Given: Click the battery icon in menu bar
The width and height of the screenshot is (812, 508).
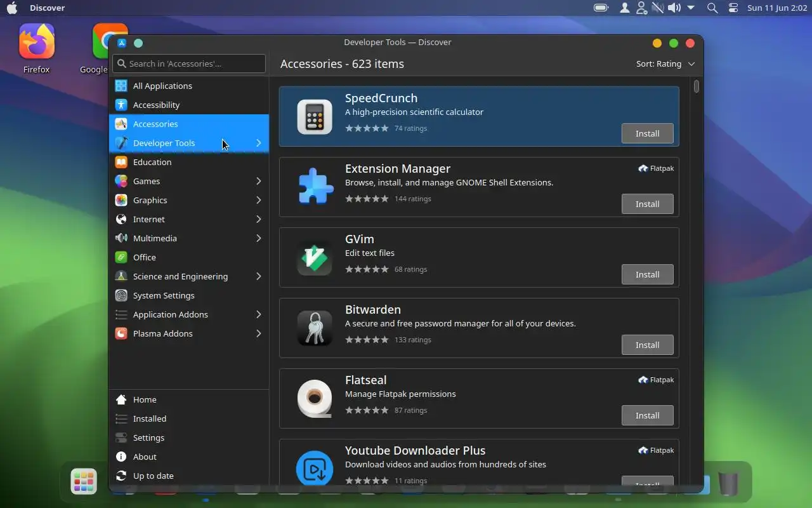Looking at the screenshot, I should coord(601,8).
